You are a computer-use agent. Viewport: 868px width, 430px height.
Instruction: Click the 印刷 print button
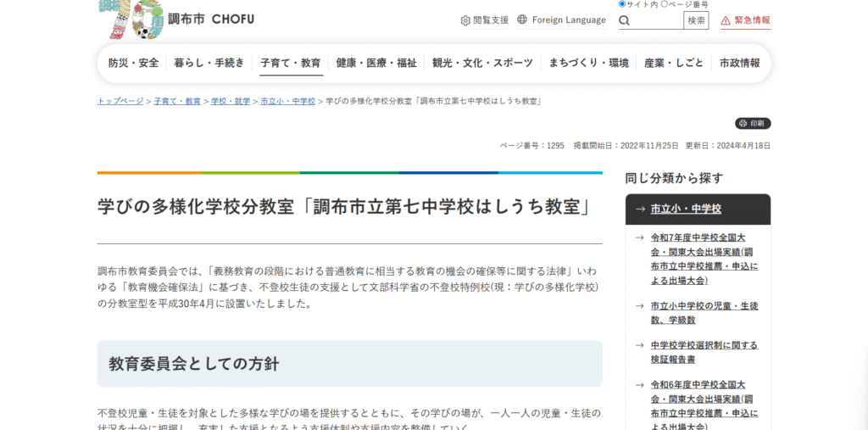753,124
